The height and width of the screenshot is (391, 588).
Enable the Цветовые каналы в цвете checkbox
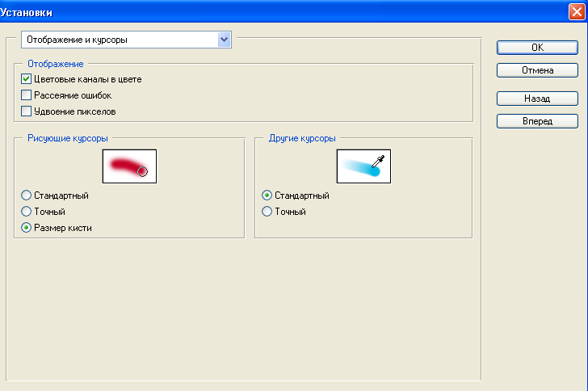click(x=26, y=79)
